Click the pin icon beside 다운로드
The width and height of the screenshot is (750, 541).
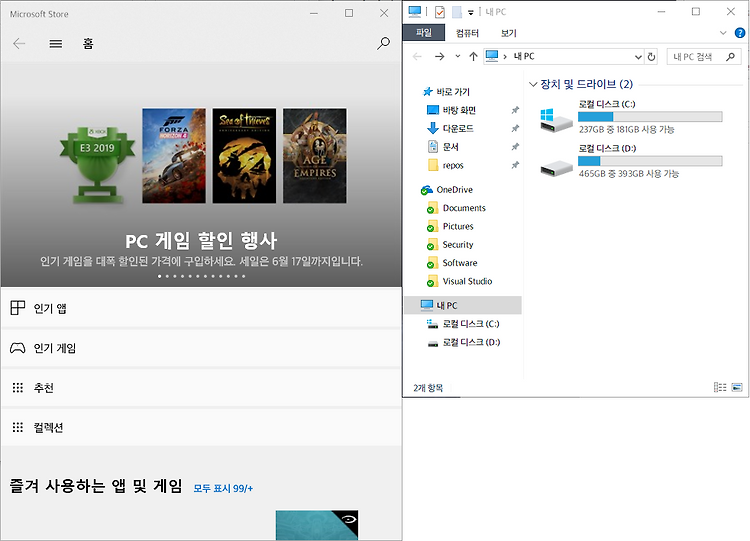coord(515,128)
